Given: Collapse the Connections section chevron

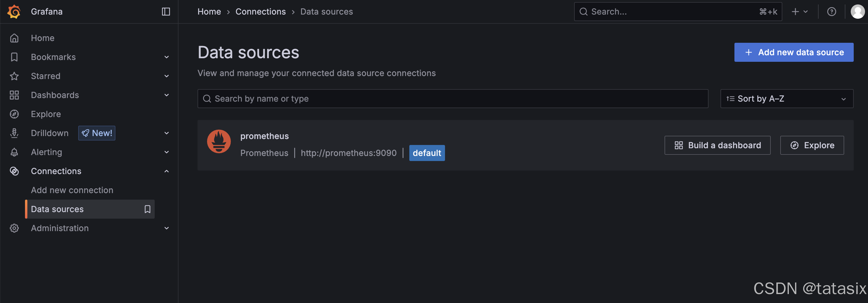Looking at the screenshot, I should tap(167, 171).
